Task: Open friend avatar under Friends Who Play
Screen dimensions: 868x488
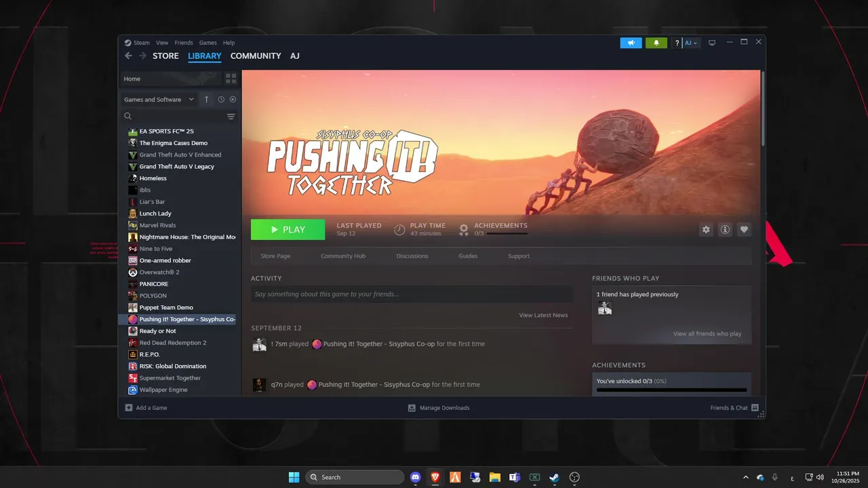Action: pos(605,308)
